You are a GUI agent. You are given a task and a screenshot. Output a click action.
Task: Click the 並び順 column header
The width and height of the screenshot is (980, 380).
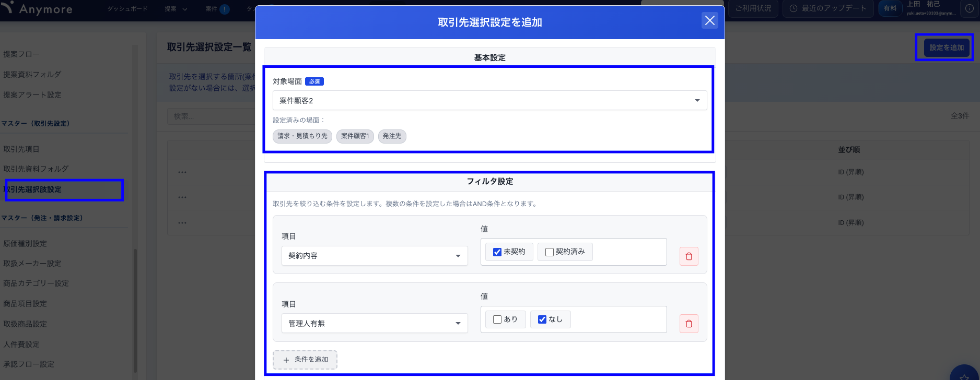click(849, 150)
